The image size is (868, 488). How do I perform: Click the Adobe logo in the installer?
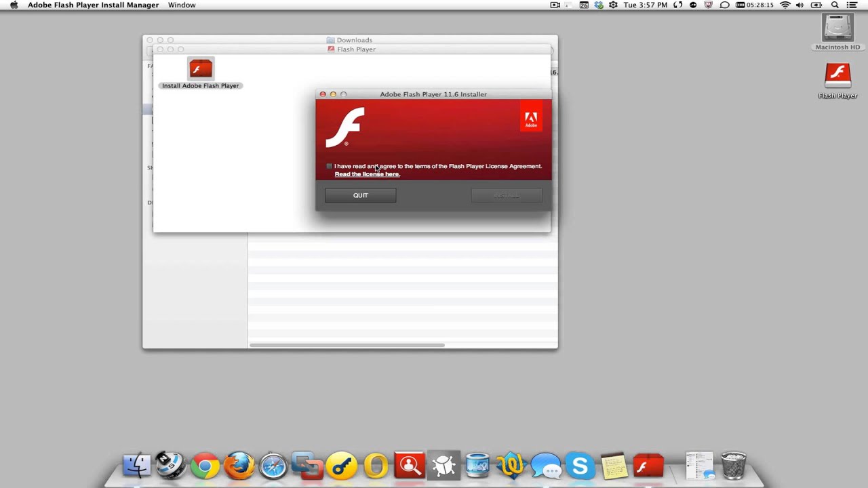pyautogui.click(x=531, y=117)
